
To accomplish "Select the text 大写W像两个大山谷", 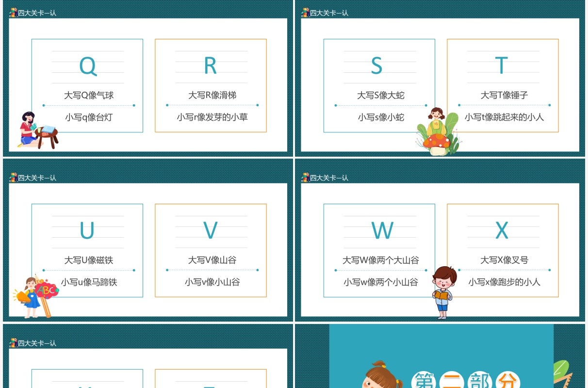I will [x=381, y=260].
